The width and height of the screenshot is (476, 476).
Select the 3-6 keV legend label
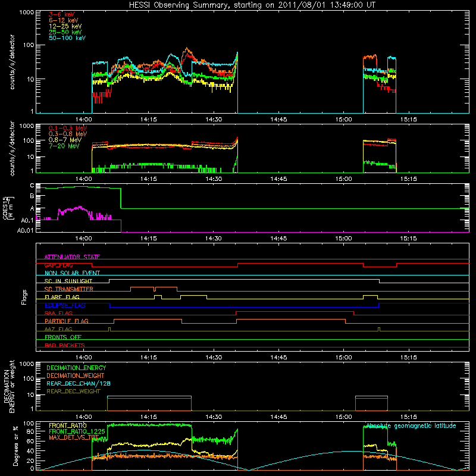61,14
